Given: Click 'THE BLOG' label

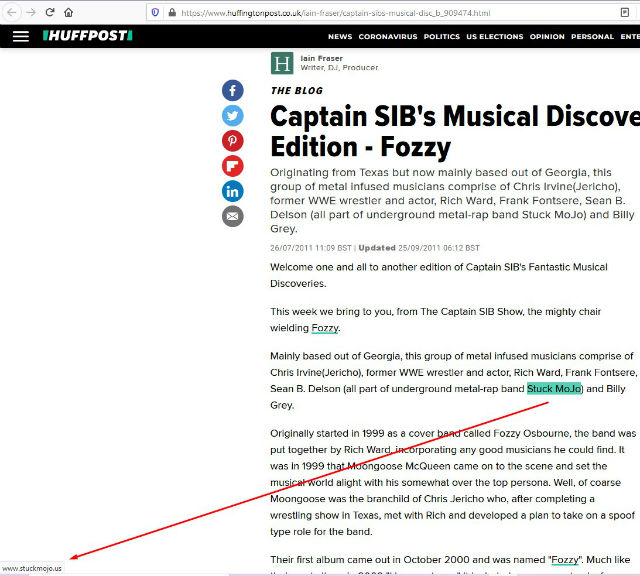Looking at the screenshot, I should pos(297,91).
